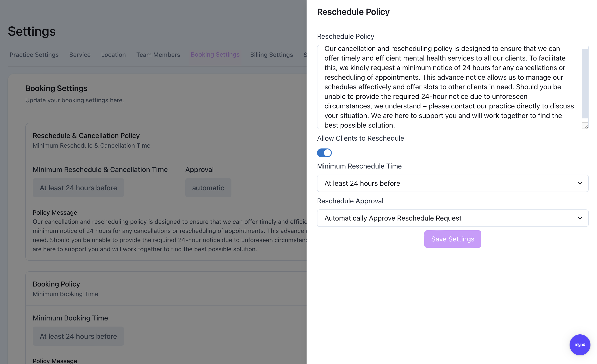Image resolution: width=597 pixels, height=364 pixels.
Task: Click the automatic approval badge
Action: (208, 188)
